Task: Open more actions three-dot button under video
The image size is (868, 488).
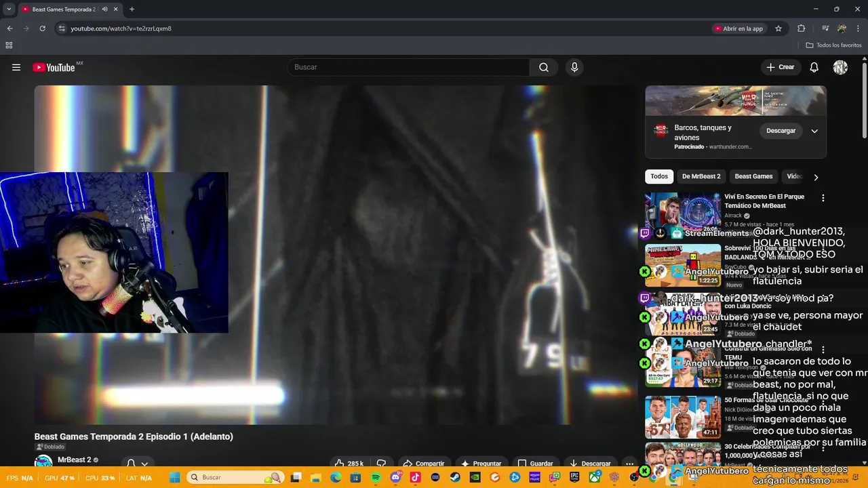Action: click(x=629, y=464)
